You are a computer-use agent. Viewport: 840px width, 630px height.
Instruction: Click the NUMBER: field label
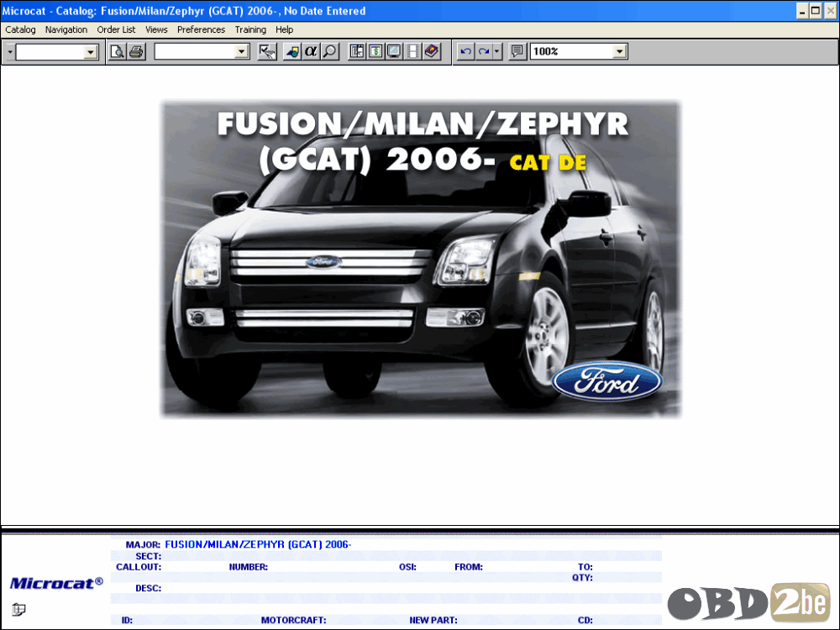[248, 567]
